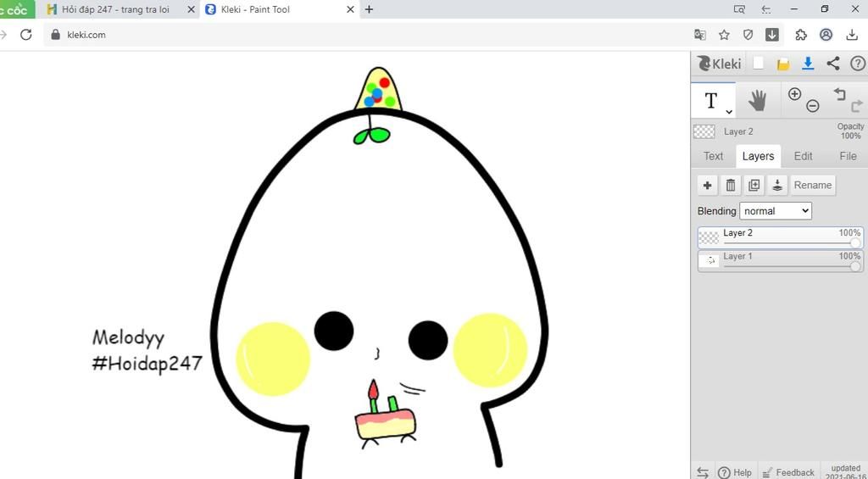This screenshot has height=479, width=868.
Task: Duplicate the selected layer
Action: pos(754,186)
